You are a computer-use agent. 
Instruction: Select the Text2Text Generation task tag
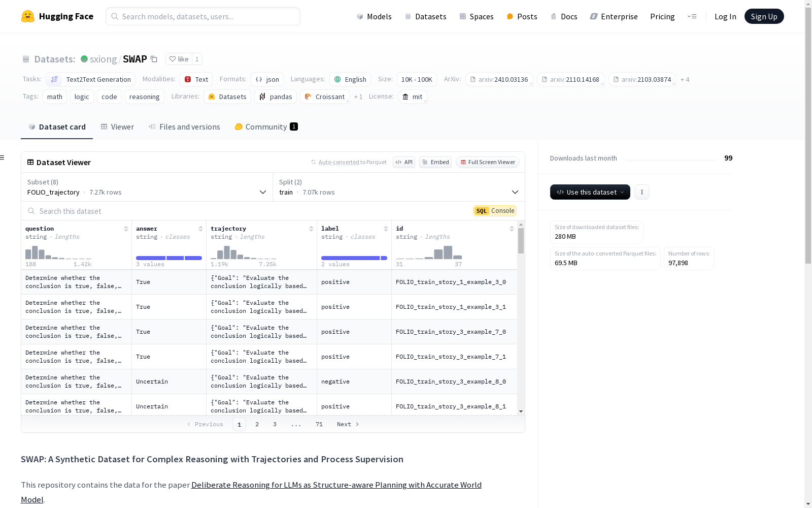[91, 79]
